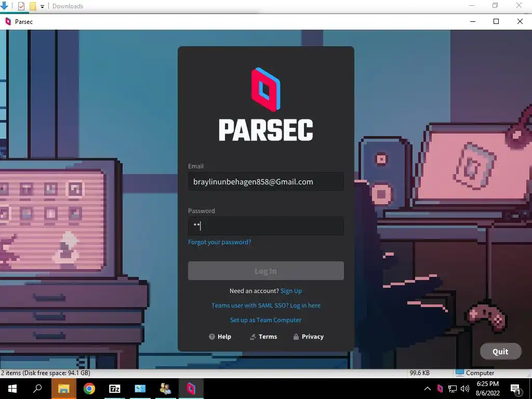Expand the Downloads quick access toolbar dropdown
The image size is (532, 399).
pyautogui.click(x=43, y=6)
